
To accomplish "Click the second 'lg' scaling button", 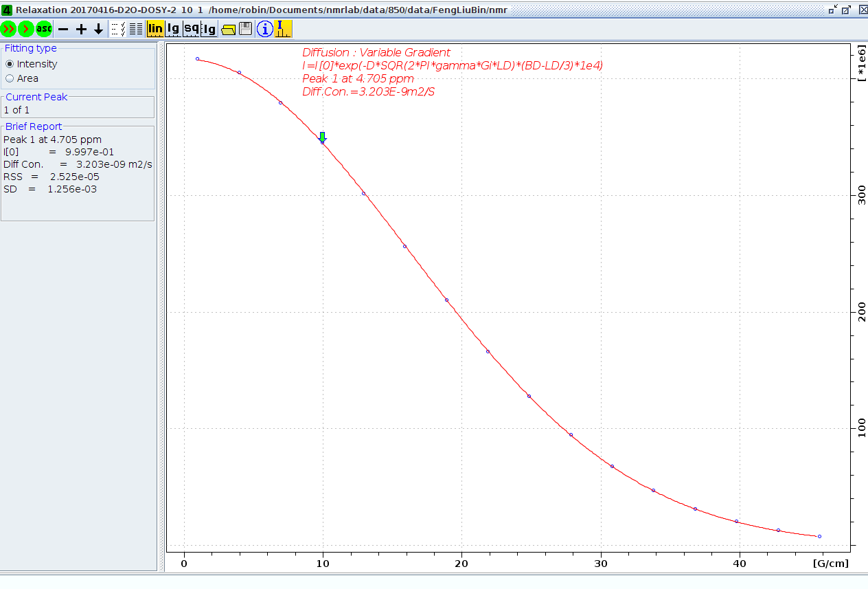I will (x=209, y=29).
